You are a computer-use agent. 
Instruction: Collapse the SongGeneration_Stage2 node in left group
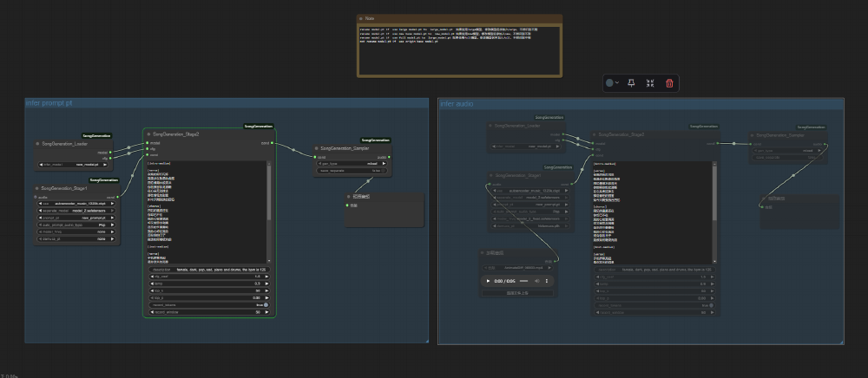pyautogui.click(x=148, y=134)
